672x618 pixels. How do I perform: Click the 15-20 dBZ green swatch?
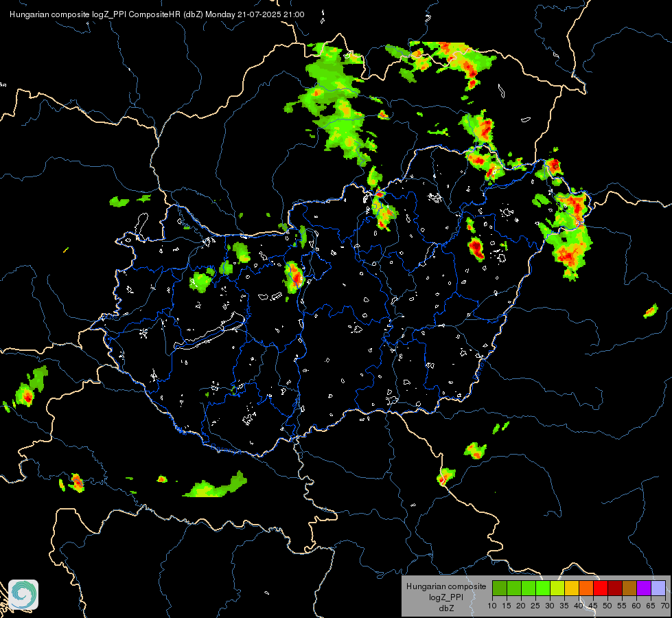[x=514, y=588]
